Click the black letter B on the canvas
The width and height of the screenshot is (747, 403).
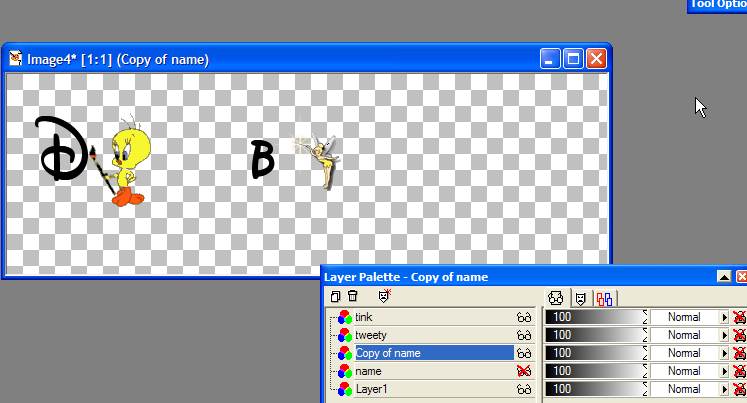tap(262, 159)
